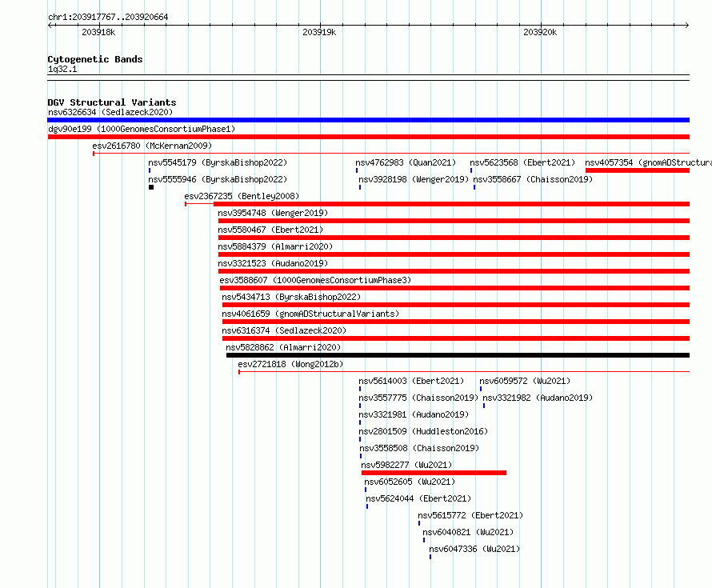712x588 pixels.
Task: Select black nsv5828862 variant bar
Action: [458, 355]
